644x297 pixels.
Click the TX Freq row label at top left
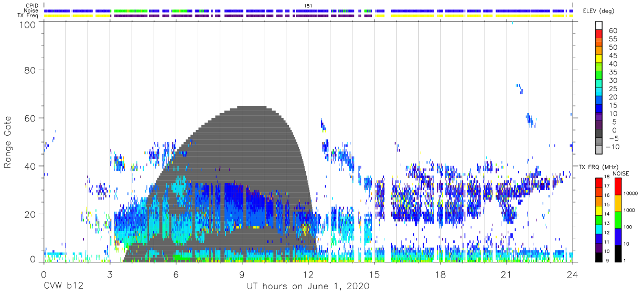tap(28, 16)
